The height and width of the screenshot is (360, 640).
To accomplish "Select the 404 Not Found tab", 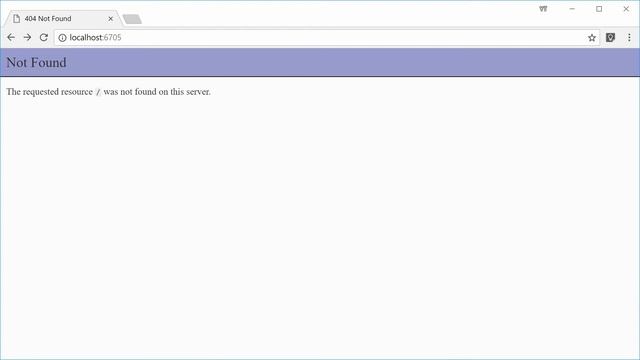I will pyautogui.click(x=62, y=19).
